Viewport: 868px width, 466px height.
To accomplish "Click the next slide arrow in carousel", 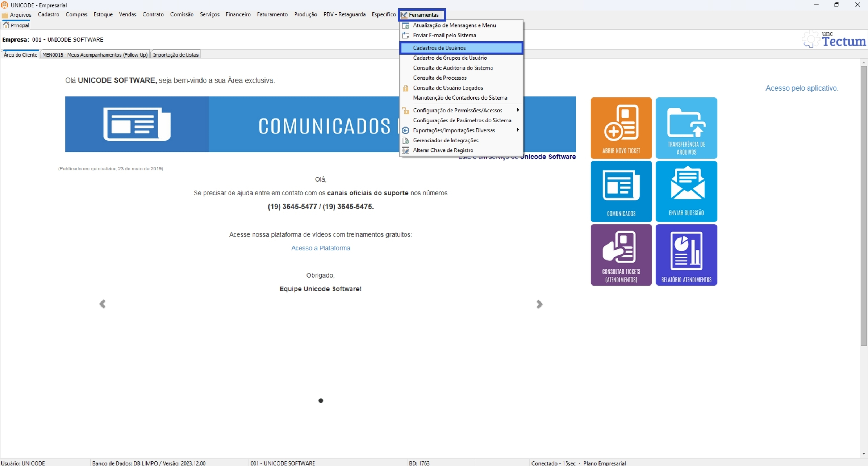I will (x=539, y=304).
